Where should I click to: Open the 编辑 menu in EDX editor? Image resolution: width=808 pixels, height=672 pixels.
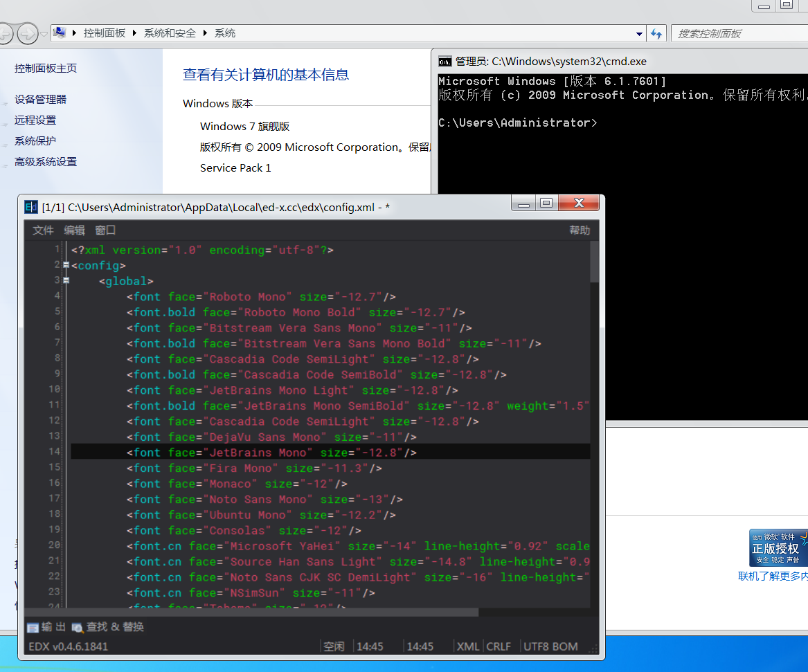(x=74, y=230)
